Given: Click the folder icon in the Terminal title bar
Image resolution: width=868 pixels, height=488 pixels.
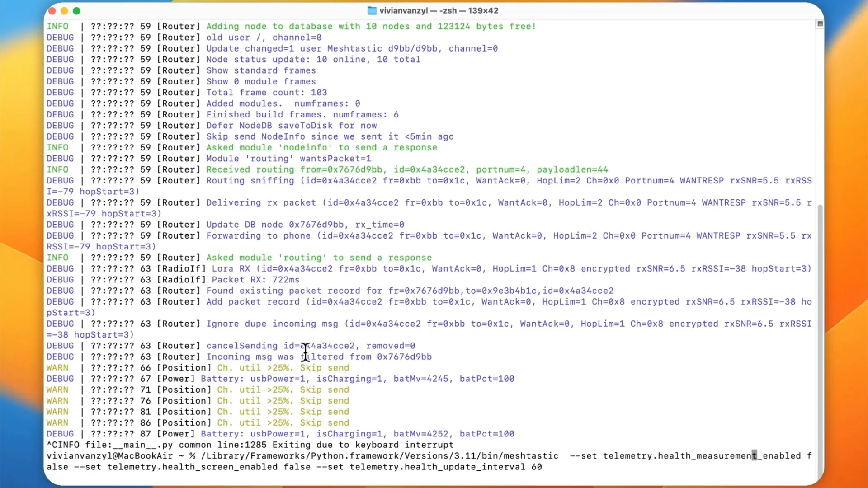Looking at the screenshot, I should (x=372, y=10).
